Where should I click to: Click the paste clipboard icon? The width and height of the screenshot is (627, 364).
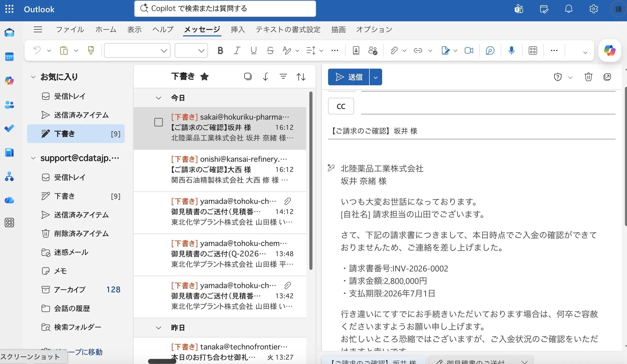(64, 50)
